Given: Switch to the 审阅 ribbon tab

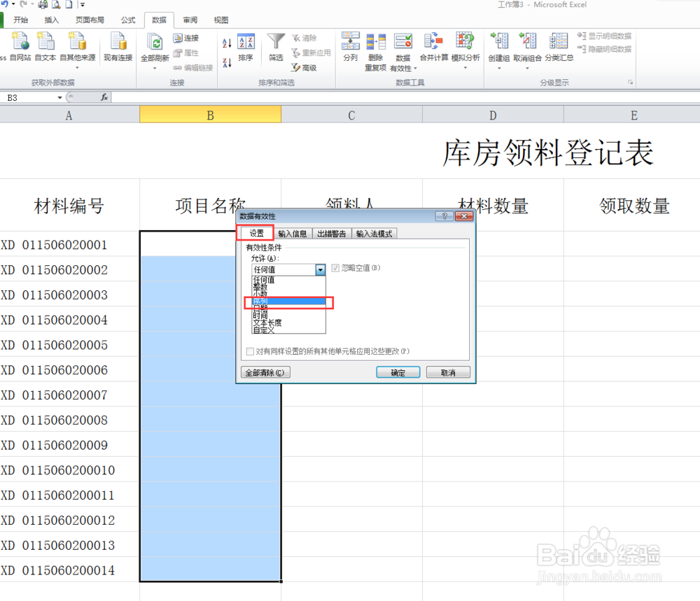Looking at the screenshot, I should point(189,20).
